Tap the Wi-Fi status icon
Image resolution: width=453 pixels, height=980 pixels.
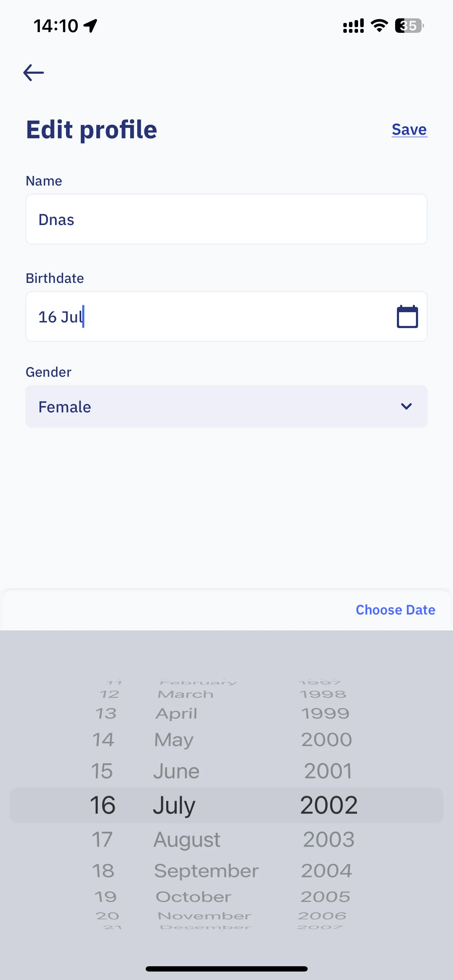tap(379, 25)
